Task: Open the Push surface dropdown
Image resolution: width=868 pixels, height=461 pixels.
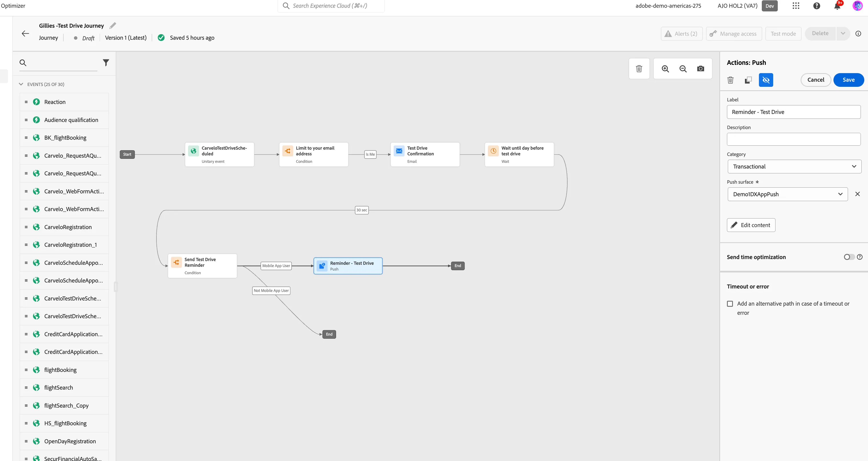Action: pos(787,194)
